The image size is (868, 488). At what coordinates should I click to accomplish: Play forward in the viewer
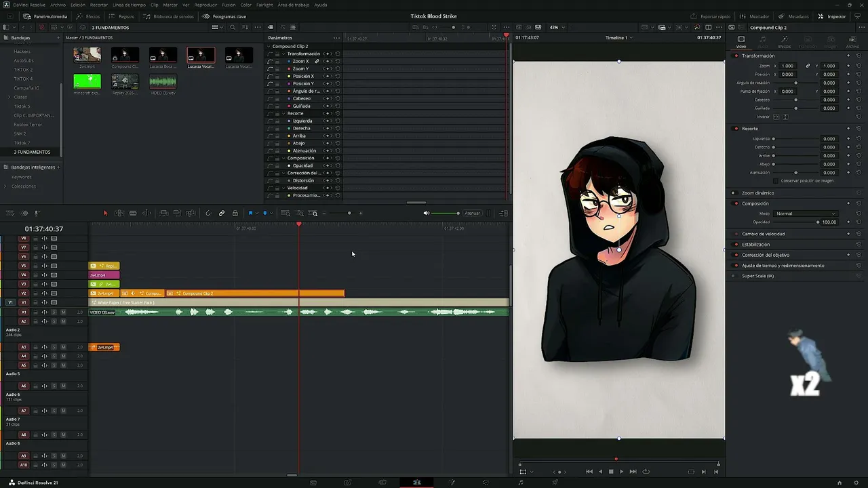(x=621, y=472)
